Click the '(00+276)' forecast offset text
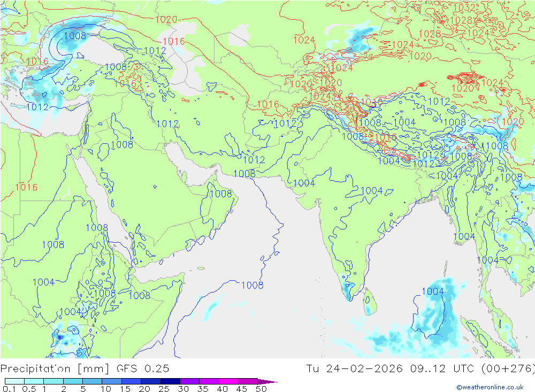This screenshot has height=392, width=535. (x=508, y=369)
